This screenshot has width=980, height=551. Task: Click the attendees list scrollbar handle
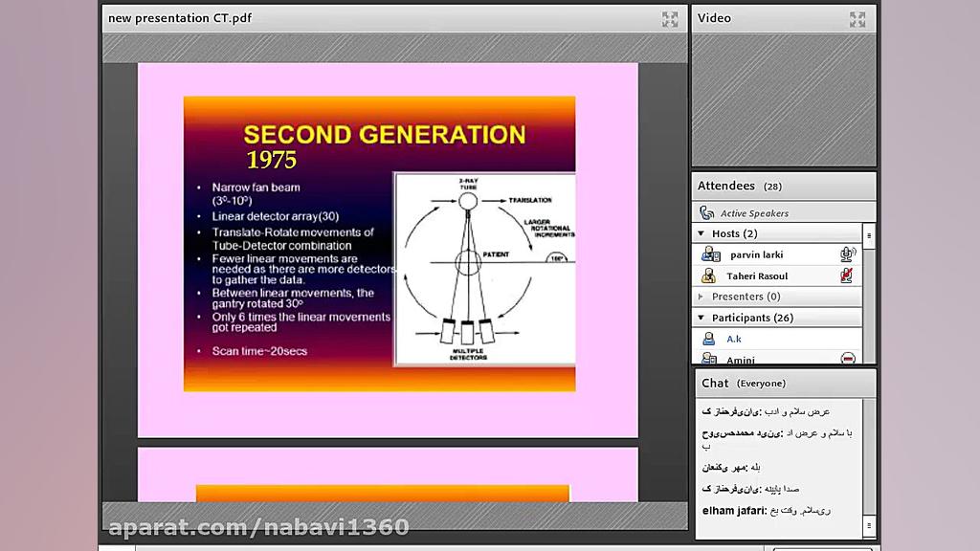(869, 236)
